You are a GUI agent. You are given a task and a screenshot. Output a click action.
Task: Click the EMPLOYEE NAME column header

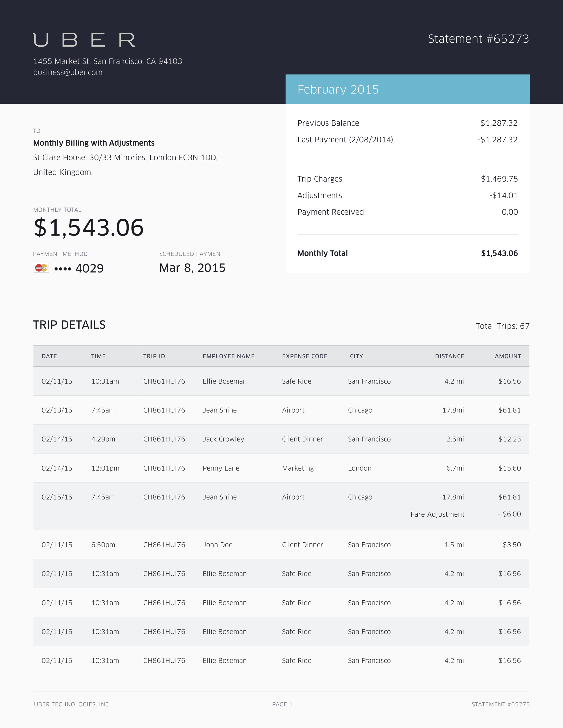tap(229, 356)
